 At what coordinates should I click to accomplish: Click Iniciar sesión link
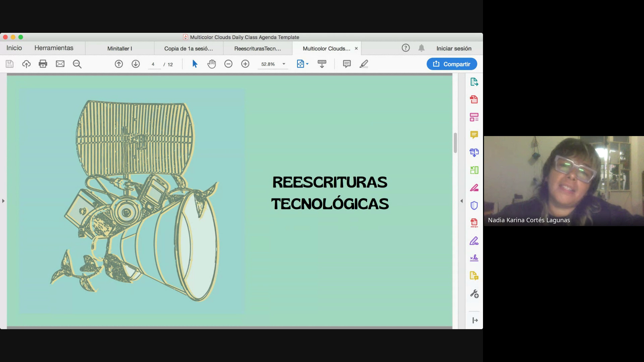point(453,49)
